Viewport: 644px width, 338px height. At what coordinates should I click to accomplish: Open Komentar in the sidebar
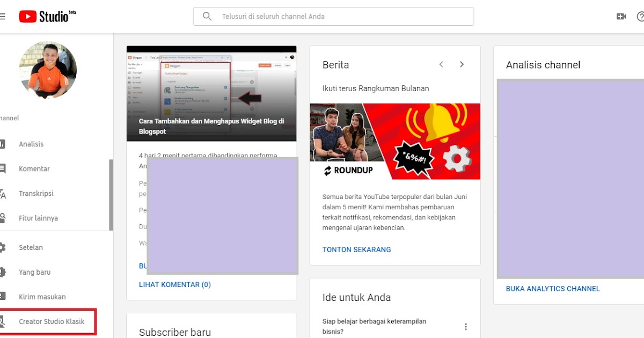(34, 169)
